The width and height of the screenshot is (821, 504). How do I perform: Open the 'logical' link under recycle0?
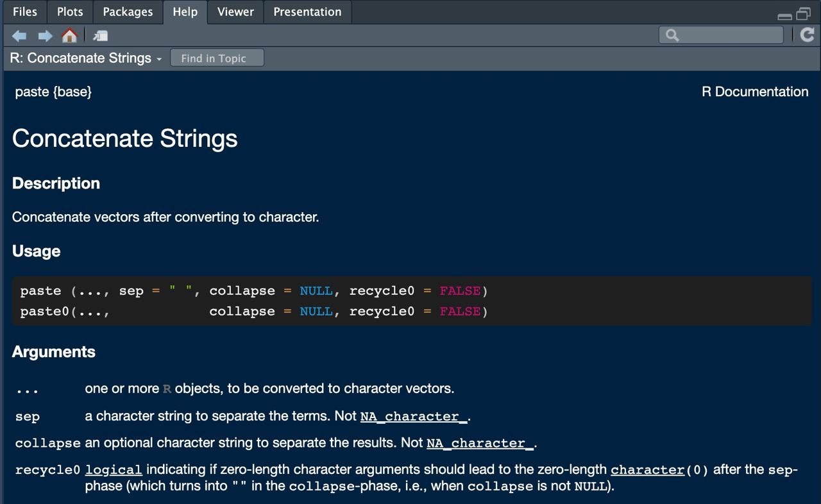(113, 470)
